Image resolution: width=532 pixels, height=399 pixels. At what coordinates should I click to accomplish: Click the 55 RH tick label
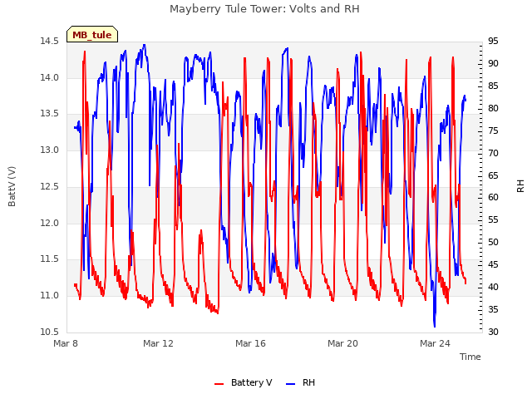[493, 219]
